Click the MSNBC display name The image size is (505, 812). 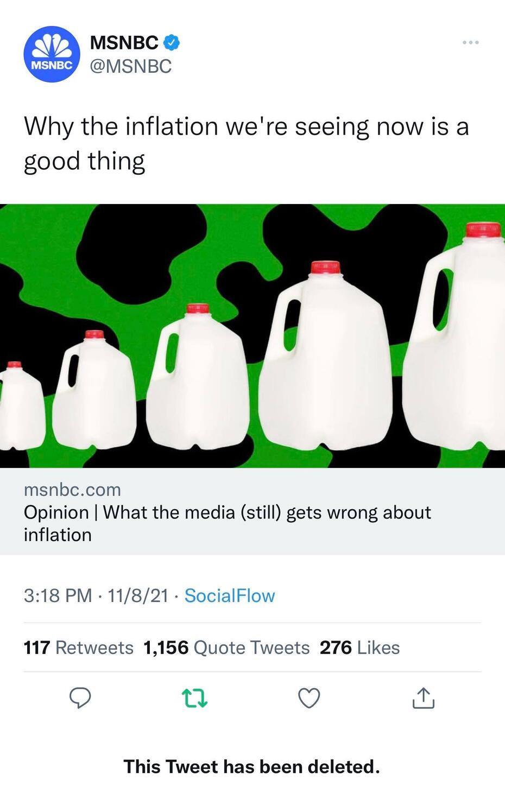[x=124, y=42]
